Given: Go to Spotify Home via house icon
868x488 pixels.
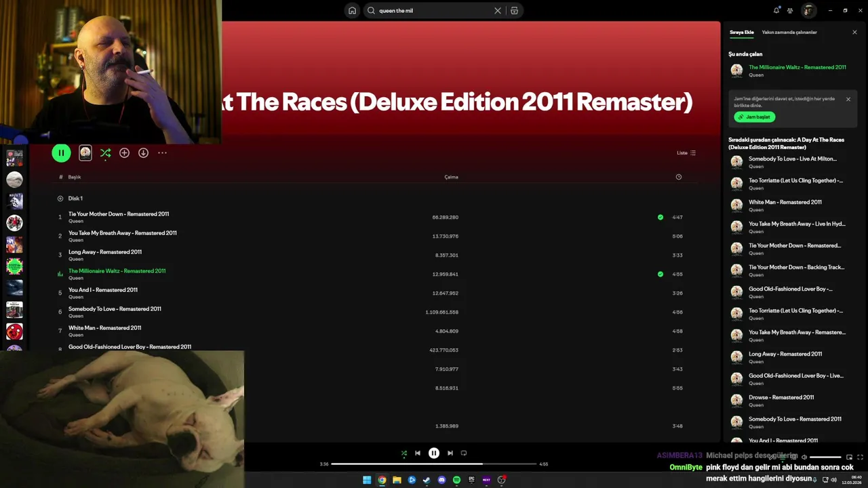Looking at the screenshot, I should tap(352, 10).
